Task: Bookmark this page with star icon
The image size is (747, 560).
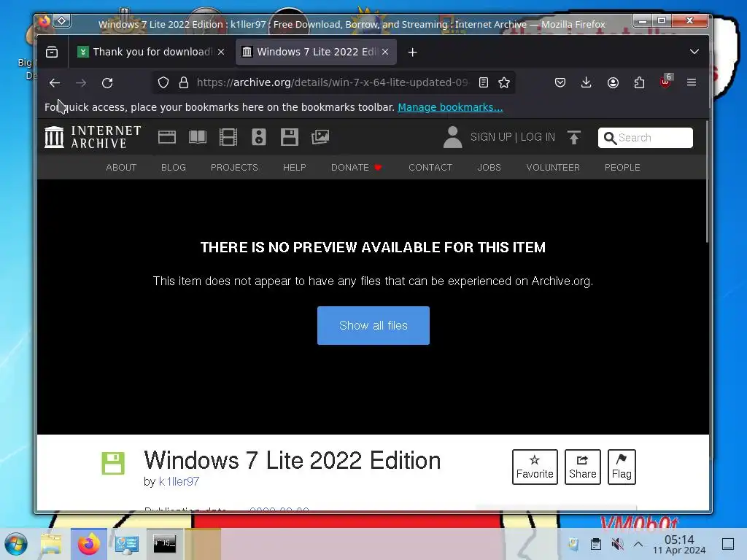Action: coord(504,83)
